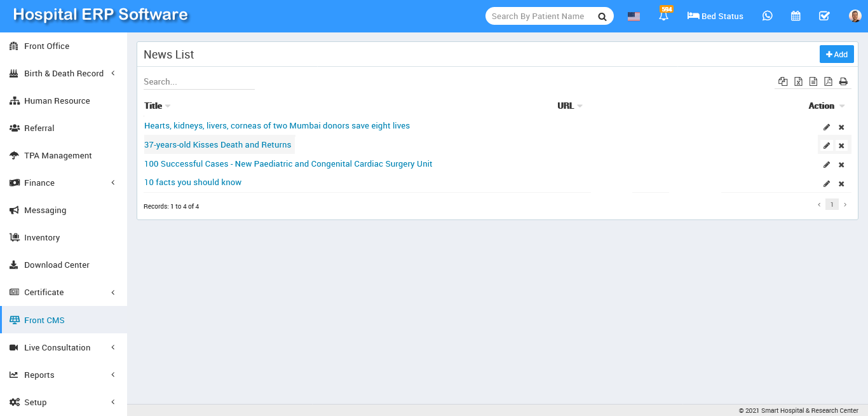Delete the 100 Successful Cases news item
The image size is (868, 416).
pos(841,165)
